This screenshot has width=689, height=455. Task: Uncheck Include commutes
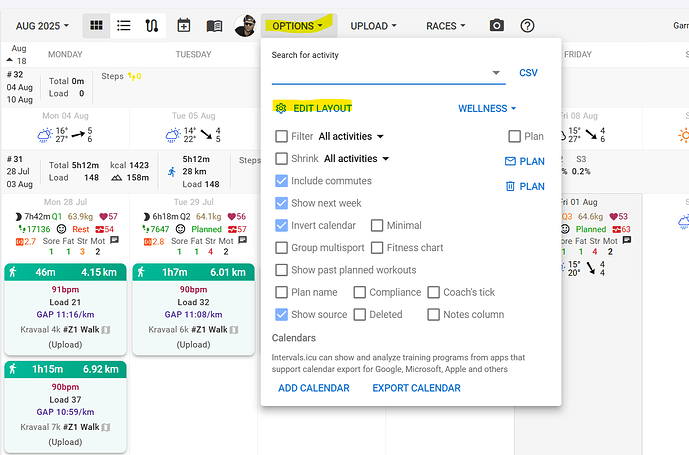280,181
